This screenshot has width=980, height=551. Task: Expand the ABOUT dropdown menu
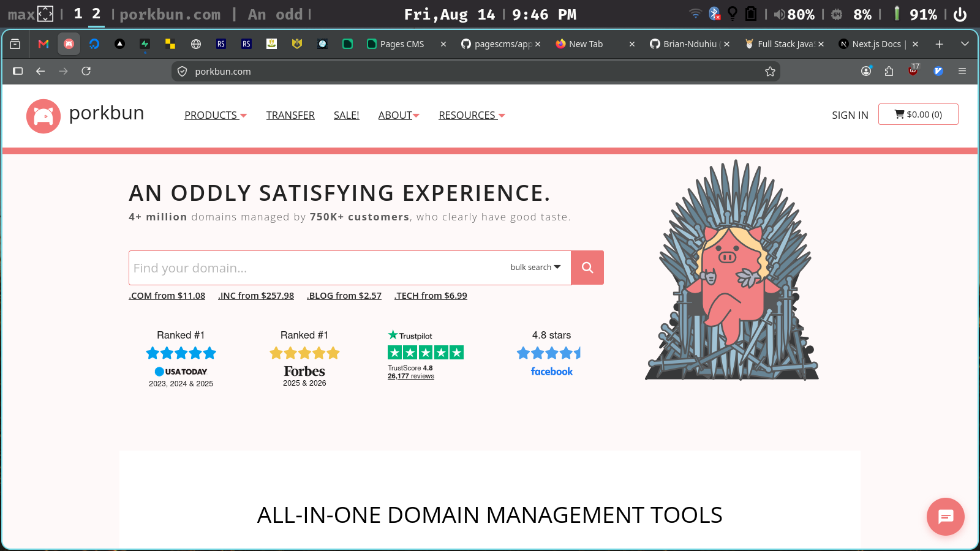click(x=399, y=115)
